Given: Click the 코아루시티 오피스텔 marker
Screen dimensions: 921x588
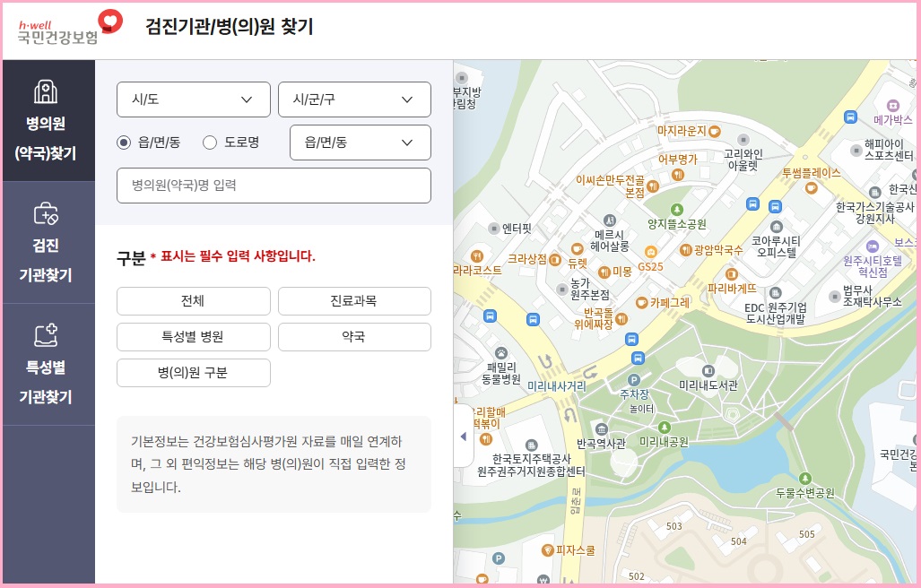Looking at the screenshot, I should coord(777,227).
